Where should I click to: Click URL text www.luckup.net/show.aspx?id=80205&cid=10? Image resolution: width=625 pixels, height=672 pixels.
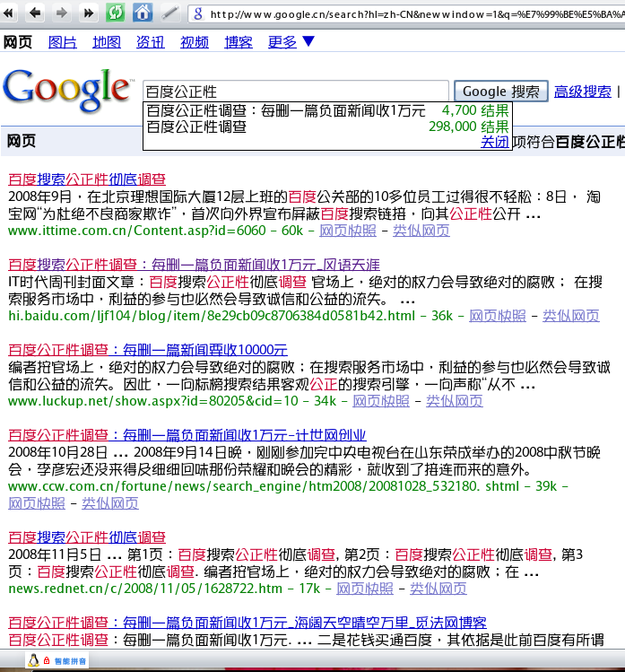(x=153, y=401)
